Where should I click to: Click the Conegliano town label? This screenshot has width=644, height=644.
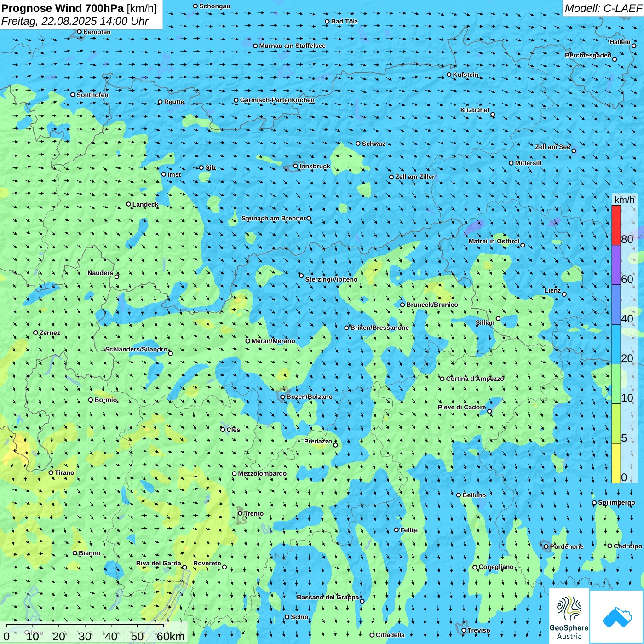pos(496,567)
